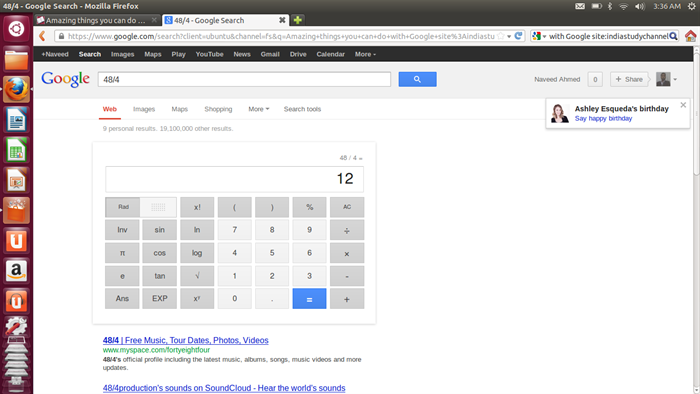
Task: Click the Google logo
Action: point(65,79)
